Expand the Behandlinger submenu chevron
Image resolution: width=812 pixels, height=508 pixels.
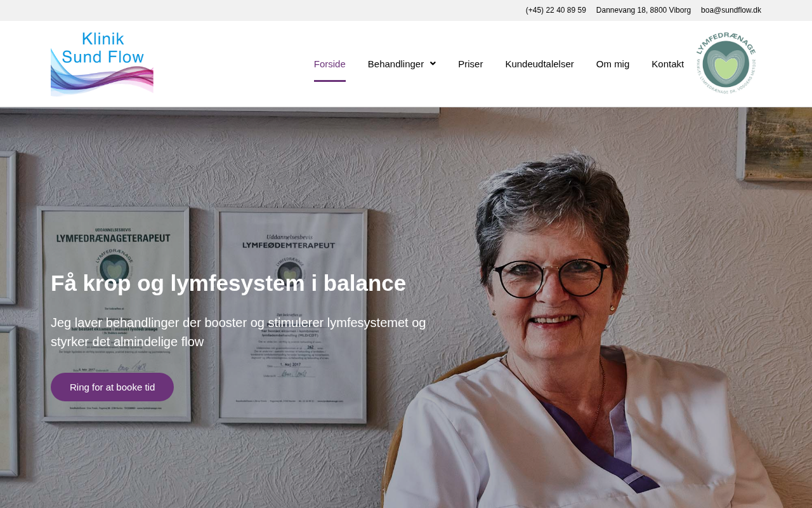[433, 63]
